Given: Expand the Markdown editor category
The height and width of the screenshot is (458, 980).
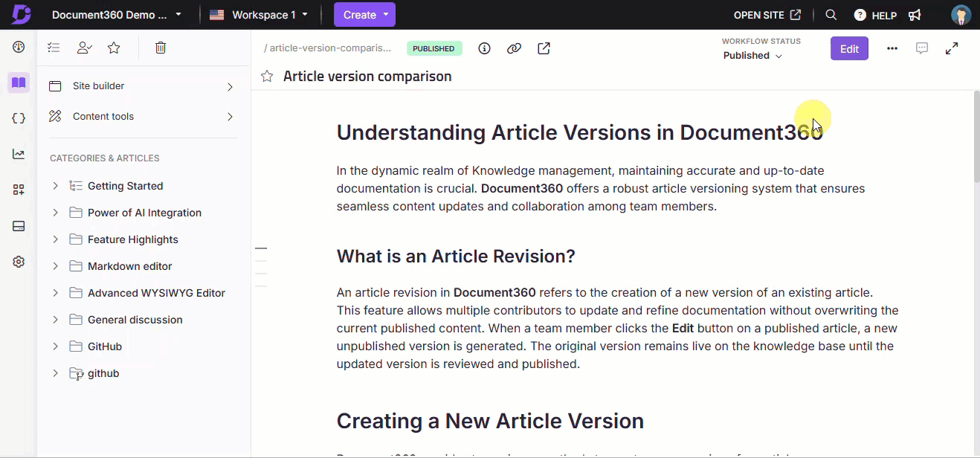Looking at the screenshot, I should click(55, 266).
